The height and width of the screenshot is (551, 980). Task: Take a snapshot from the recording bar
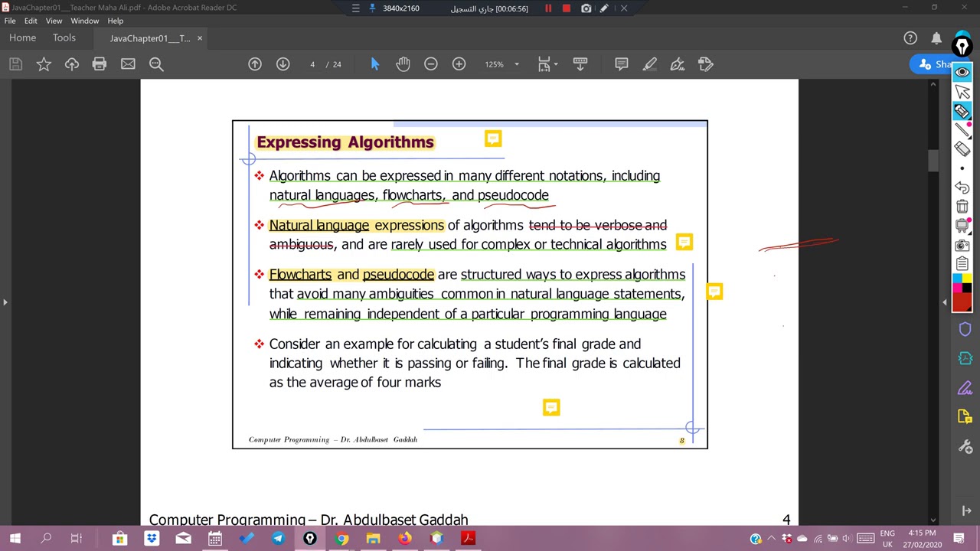586,8
